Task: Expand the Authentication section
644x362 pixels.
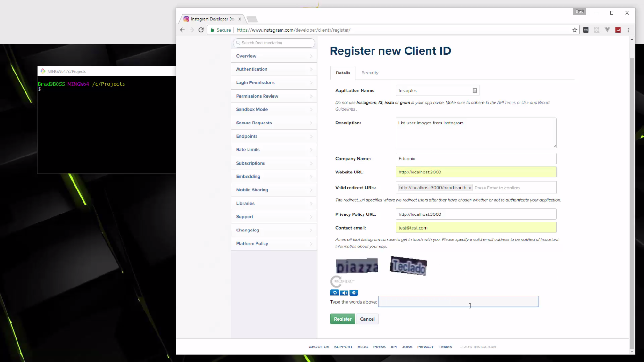Action: (x=274, y=69)
